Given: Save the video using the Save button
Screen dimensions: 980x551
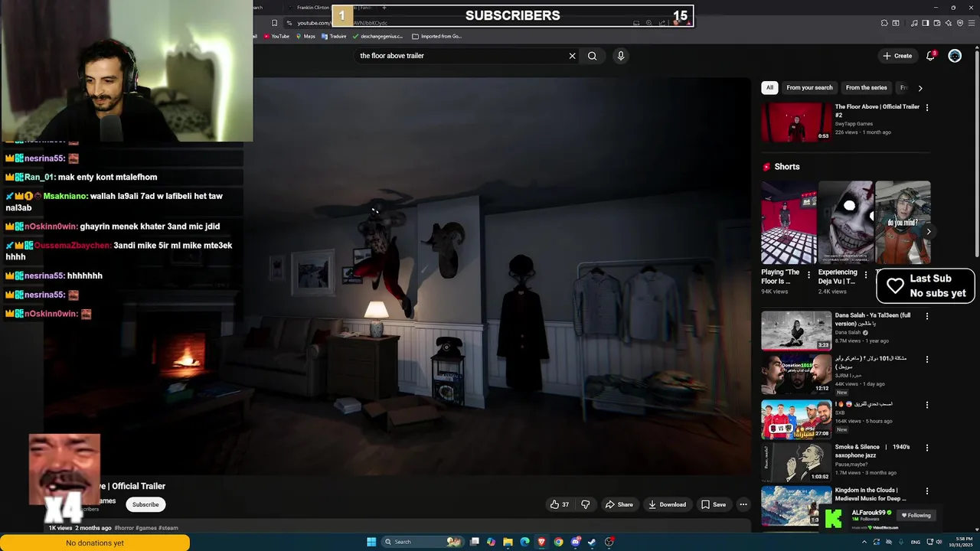Looking at the screenshot, I should click(x=714, y=504).
